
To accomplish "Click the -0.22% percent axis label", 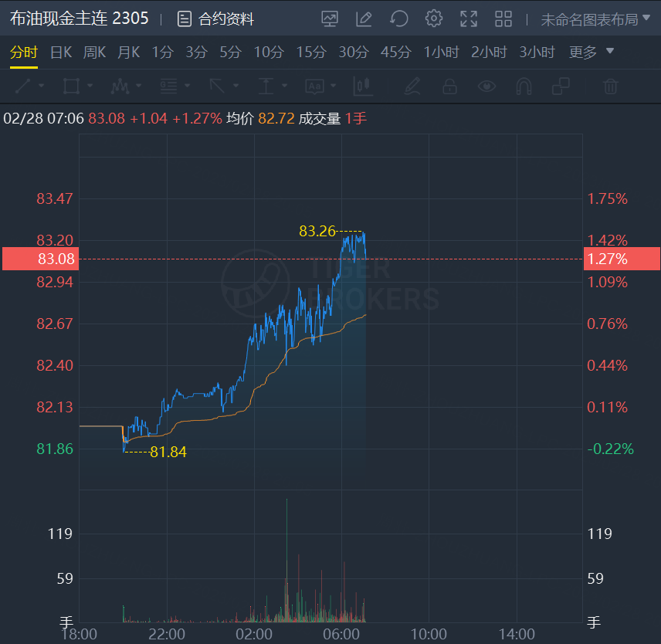I will click(610, 449).
